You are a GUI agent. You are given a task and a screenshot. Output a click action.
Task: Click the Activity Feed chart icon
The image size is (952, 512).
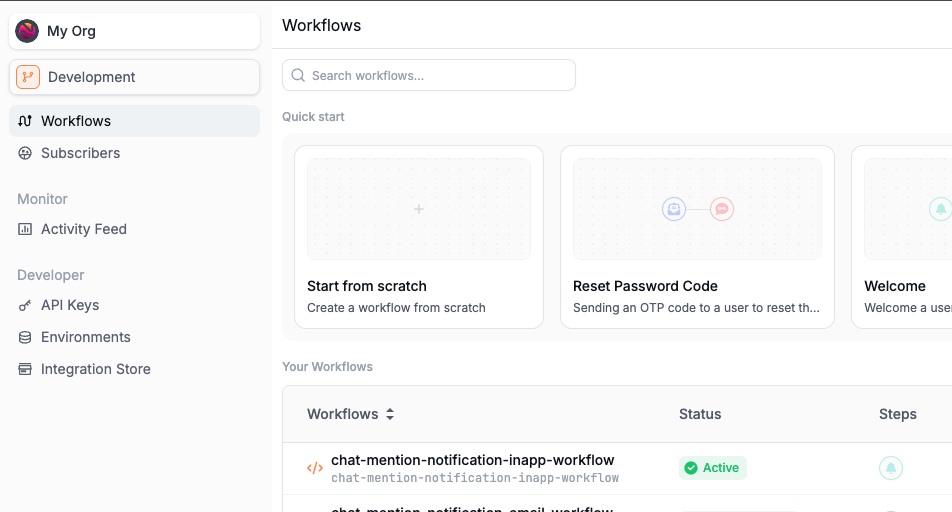coord(25,229)
